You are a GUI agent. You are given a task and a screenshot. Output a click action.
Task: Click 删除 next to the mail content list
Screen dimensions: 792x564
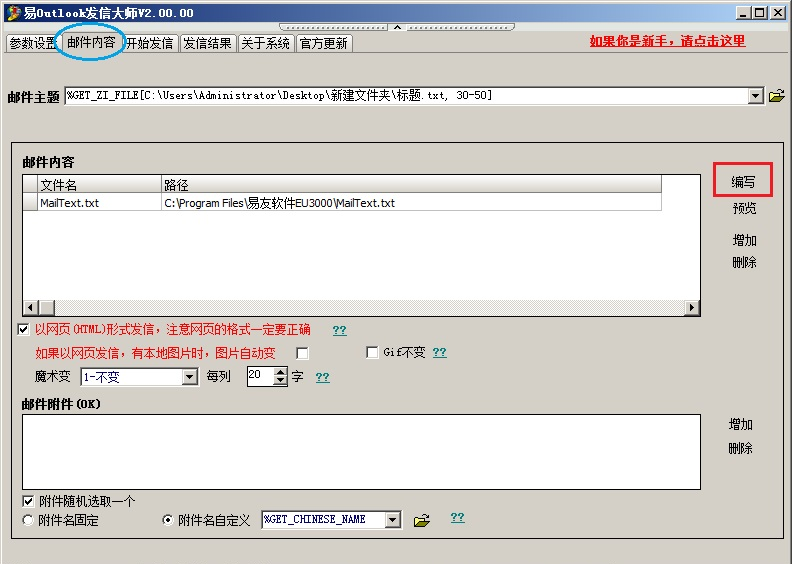(745, 263)
